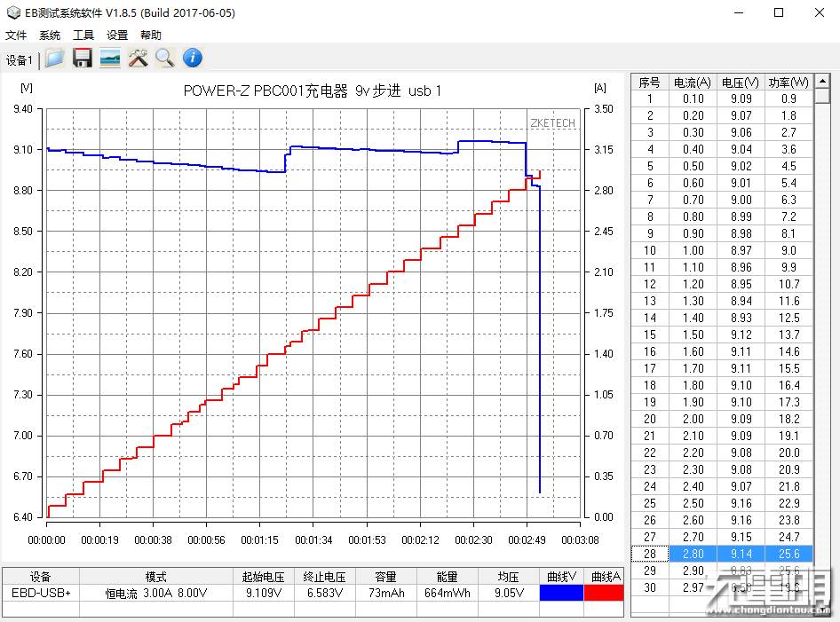Image resolution: width=840 pixels, height=622 pixels.
Task: Click the 能量 header in status table
Action: tap(447, 577)
